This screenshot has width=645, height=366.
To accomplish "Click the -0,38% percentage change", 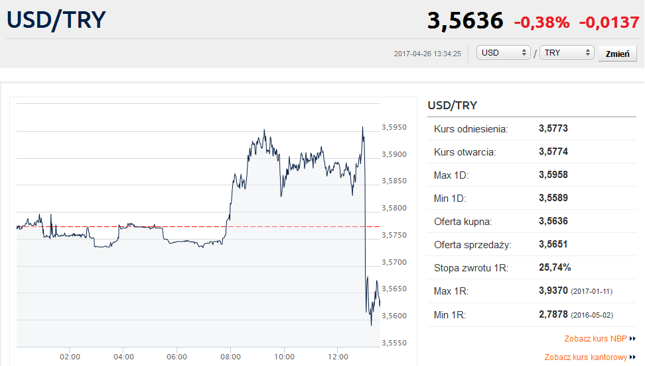I will point(542,22).
